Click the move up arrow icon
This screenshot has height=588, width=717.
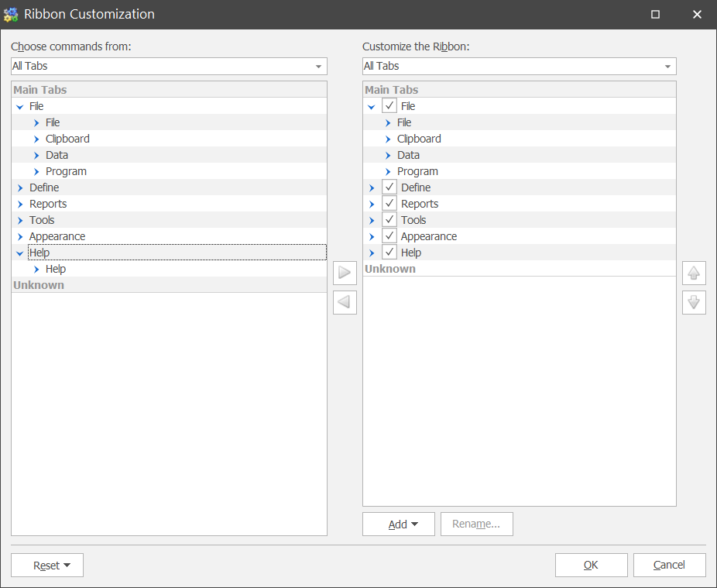(x=694, y=273)
